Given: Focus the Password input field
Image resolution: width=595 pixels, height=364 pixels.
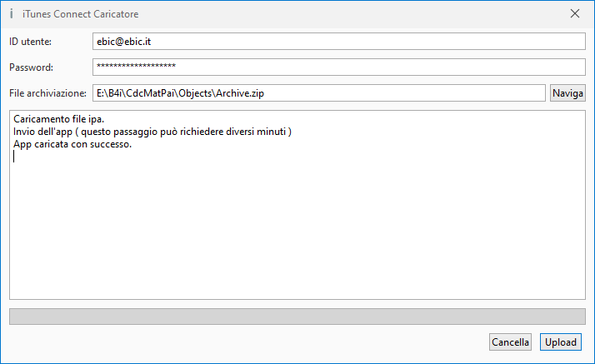Looking at the screenshot, I should point(339,67).
